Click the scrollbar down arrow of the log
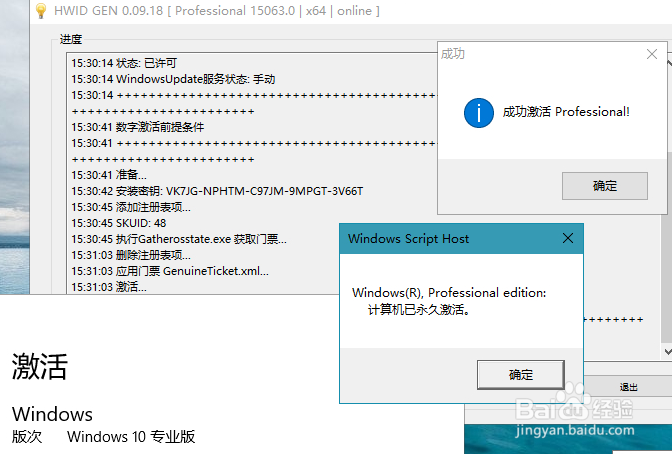The width and height of the screenshot is (672, 454). click(x=668, y=352)
